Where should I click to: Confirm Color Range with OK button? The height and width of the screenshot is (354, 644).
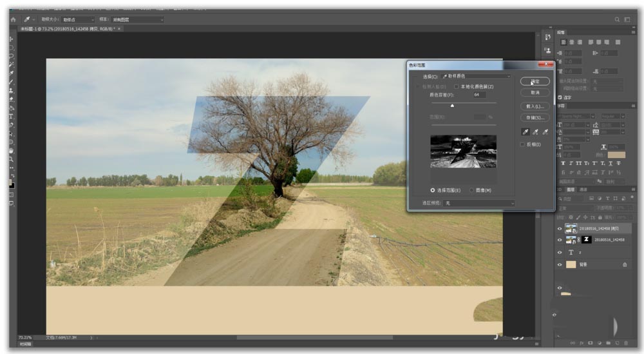[535, 81]
